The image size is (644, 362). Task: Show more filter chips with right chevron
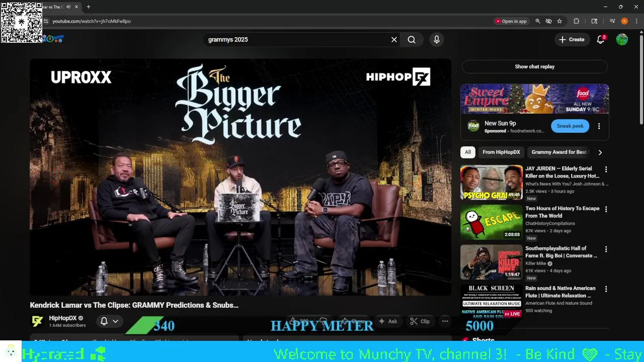point(600,152)
